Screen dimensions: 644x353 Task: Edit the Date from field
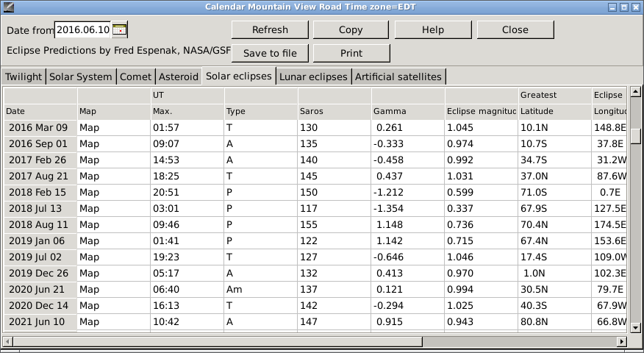[83, 30]
